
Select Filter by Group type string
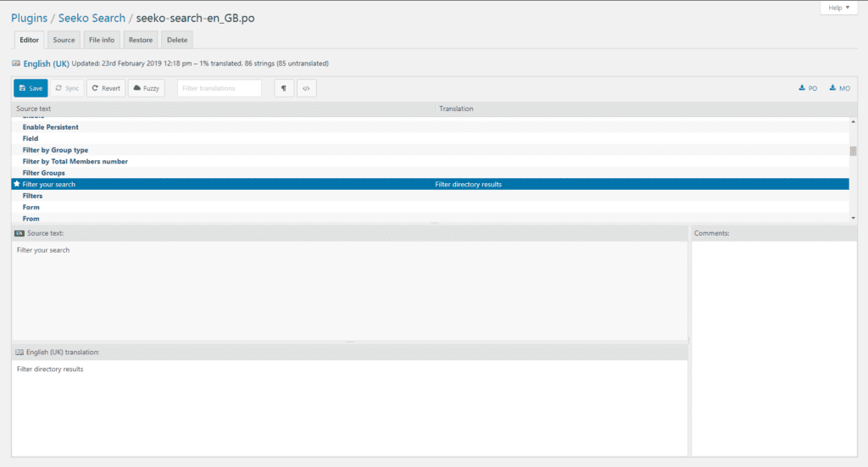coord(430,150)
